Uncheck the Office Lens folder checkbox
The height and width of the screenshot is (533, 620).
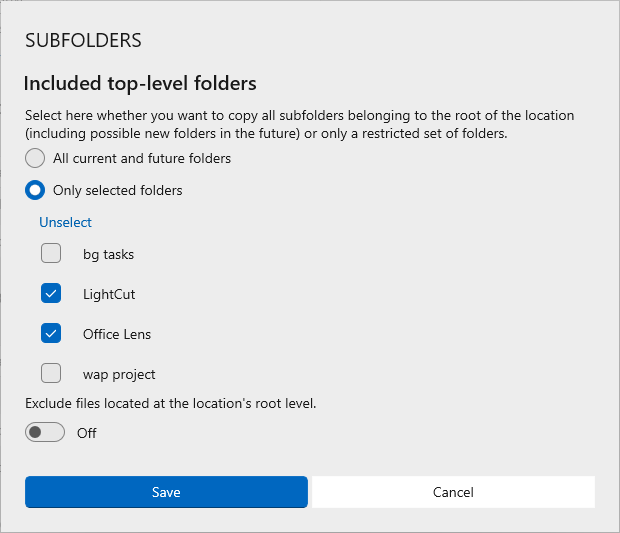point(51,334)
